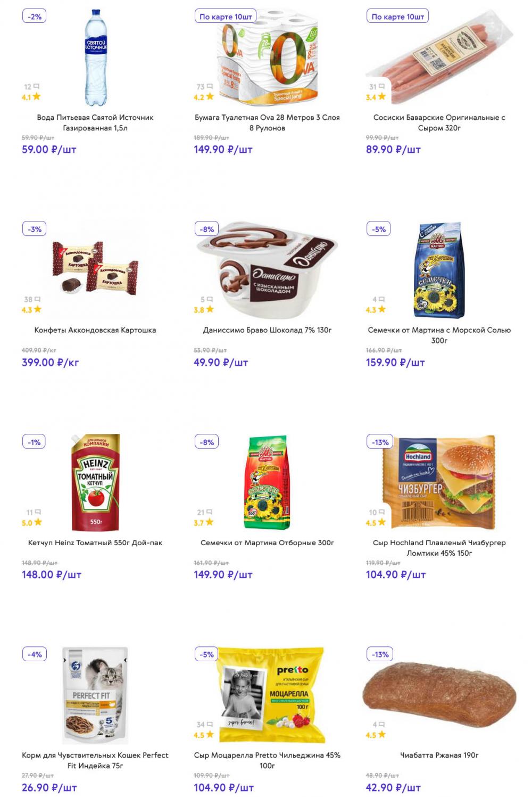Image resolution: width=532 pixels, height=797 pixels.
Task: Click the comments icon on Баварские sausages
Action: pyautogui.click(x=381, y=86)
